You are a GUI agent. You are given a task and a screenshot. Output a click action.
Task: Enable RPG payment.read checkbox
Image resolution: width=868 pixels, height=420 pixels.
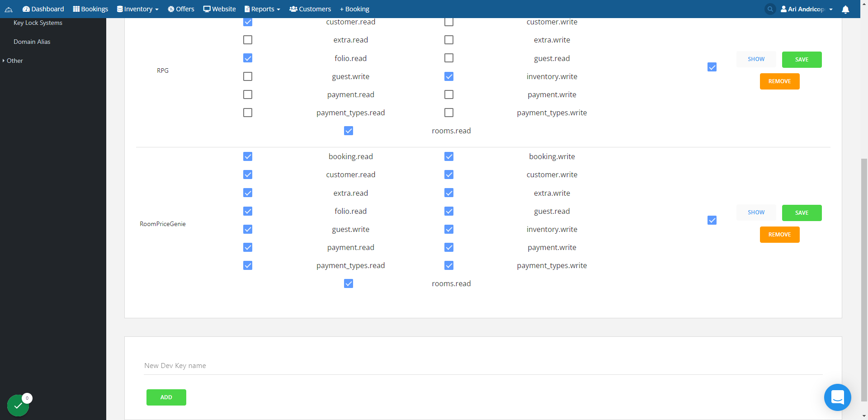pos(248,94)
